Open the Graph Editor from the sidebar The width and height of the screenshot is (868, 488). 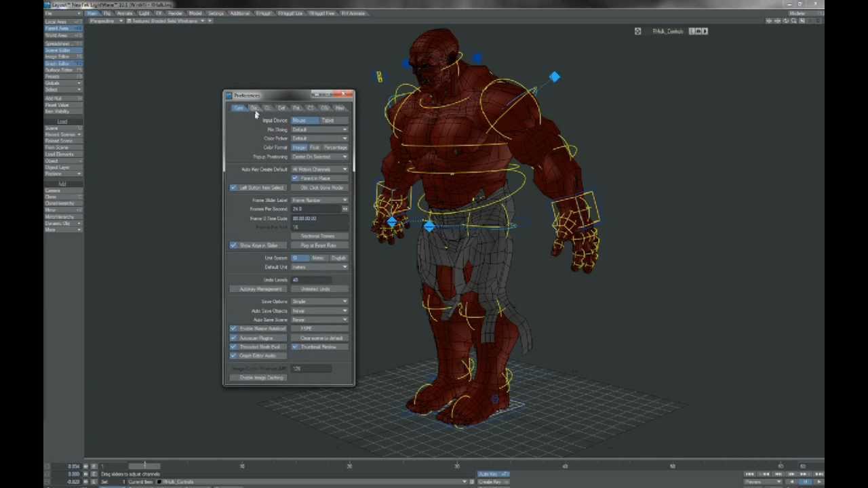pos(63,64)
